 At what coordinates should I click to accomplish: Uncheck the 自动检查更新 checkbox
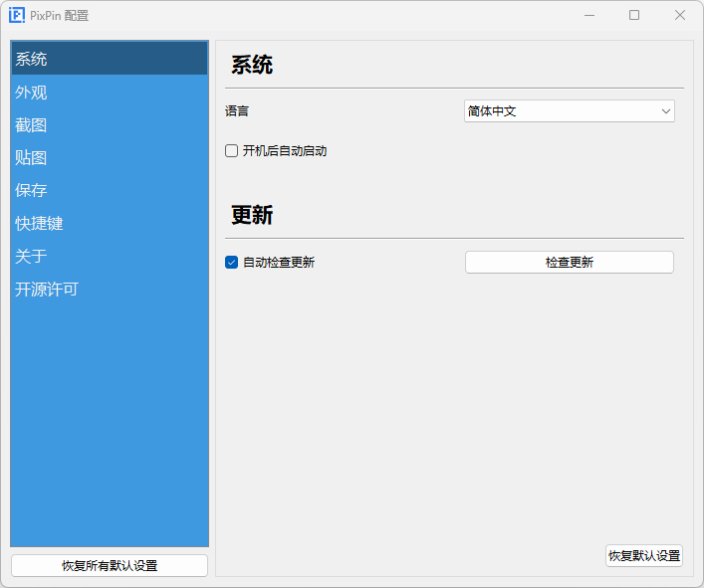231,262
